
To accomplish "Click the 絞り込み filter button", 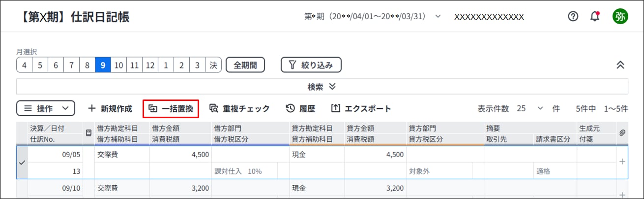I will (311, 65).
